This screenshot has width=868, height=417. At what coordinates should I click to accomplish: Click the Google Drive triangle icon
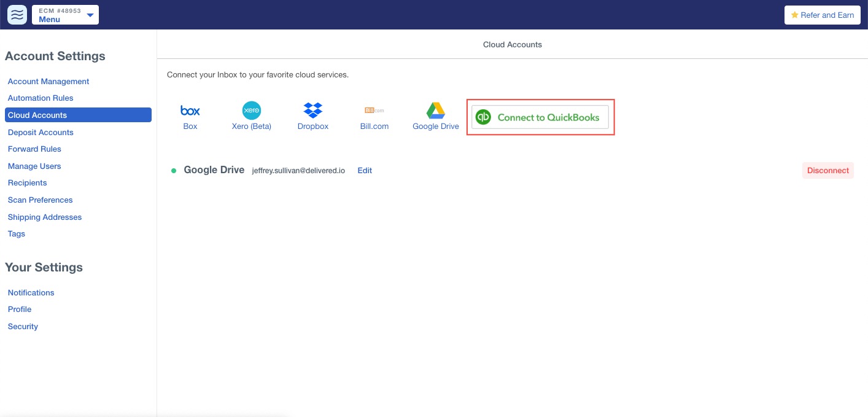pyautogui.click(x=436, y=111)
